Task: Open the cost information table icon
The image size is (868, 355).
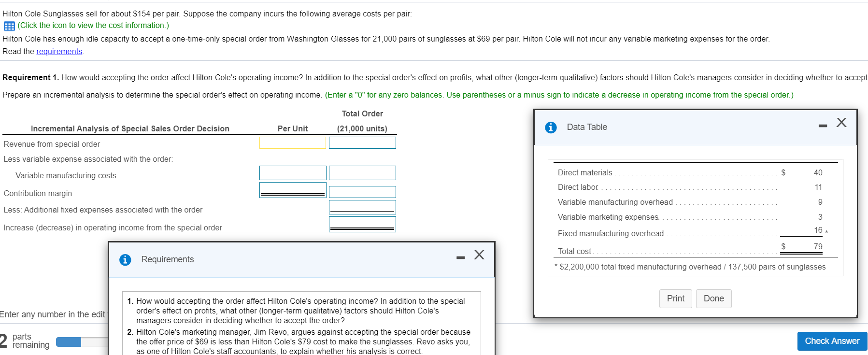Action: [9, 26]
